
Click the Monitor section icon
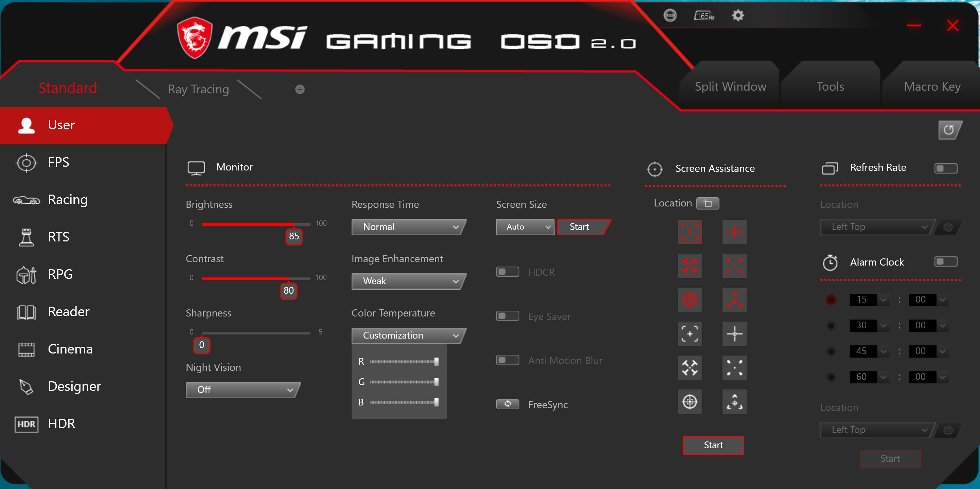pos(196,168)
